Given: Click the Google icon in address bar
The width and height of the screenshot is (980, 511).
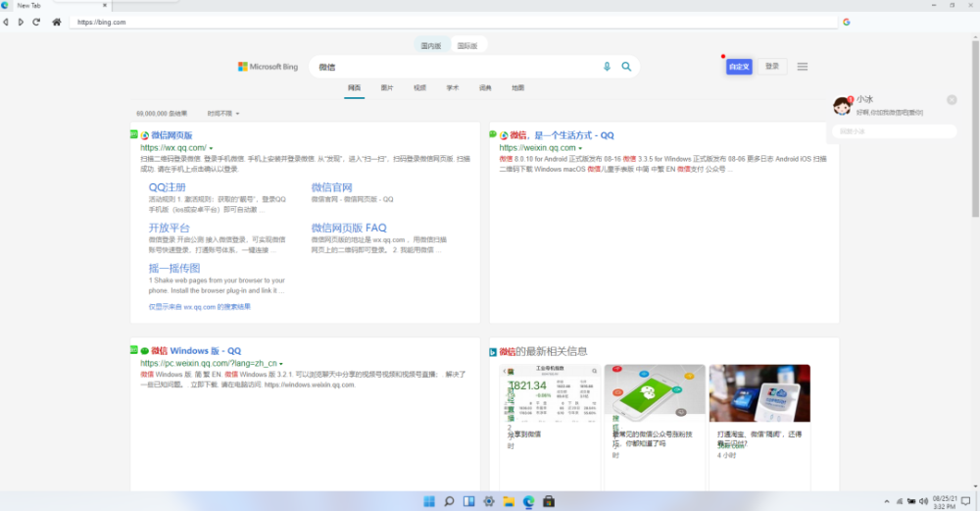Looking at the screenshot, I should coord(846,22).
